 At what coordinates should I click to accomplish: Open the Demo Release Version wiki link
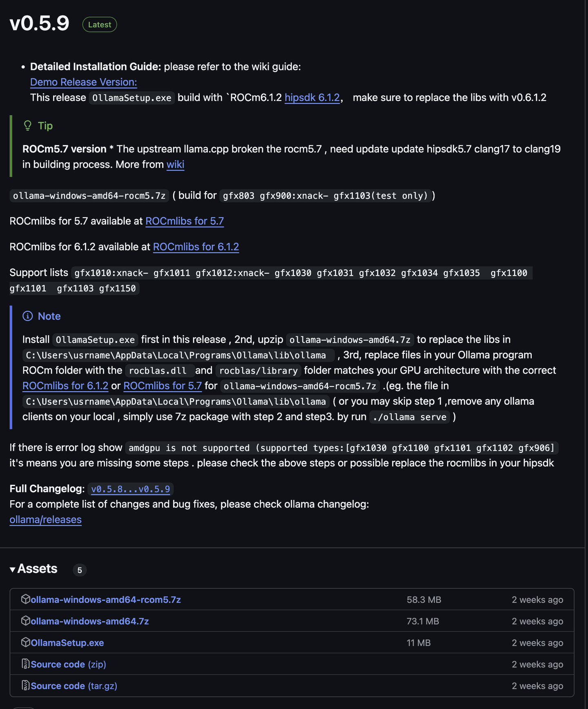click(83, 82)
